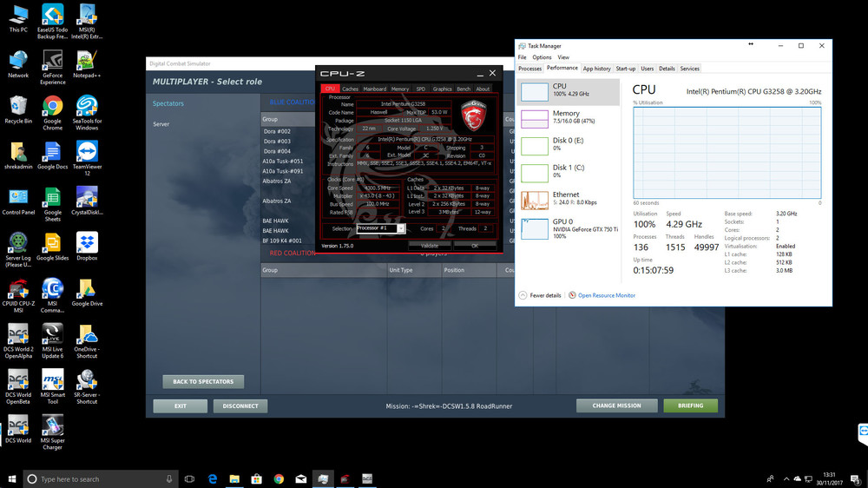The height and width of the screenshot is (488, 868).
Task: Select Memory in Task Manager sidebar
Action: (569, 119)
